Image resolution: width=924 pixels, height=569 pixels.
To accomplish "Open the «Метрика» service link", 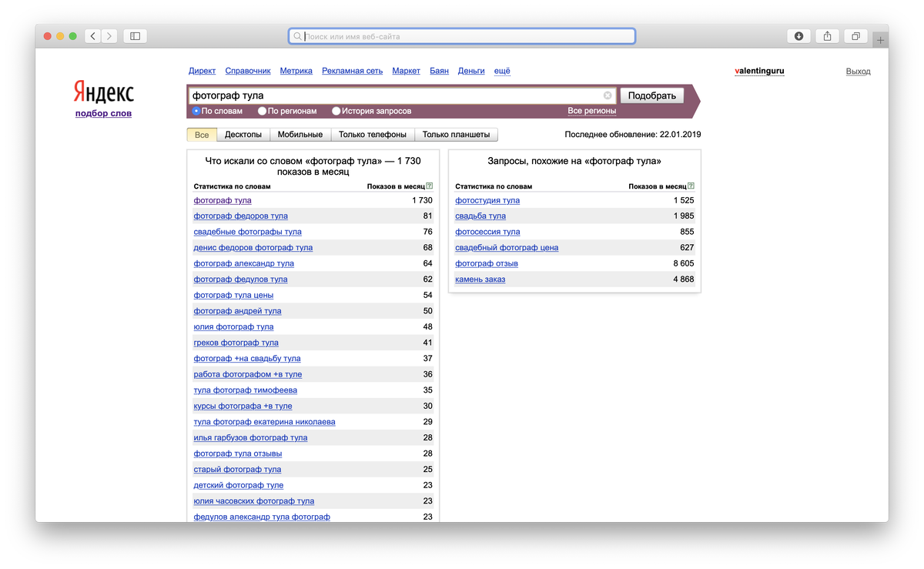I will pyautogui.click(x=296, y=70).
